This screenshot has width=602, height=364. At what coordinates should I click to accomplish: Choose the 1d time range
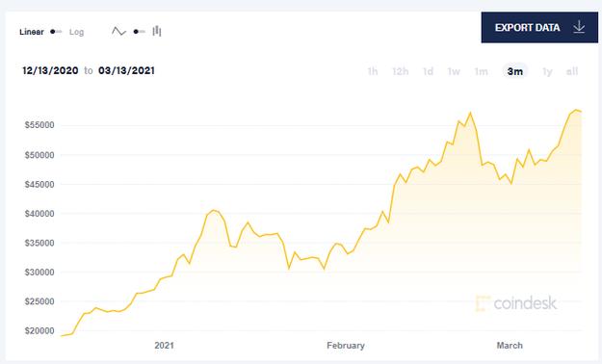[428, 71]
